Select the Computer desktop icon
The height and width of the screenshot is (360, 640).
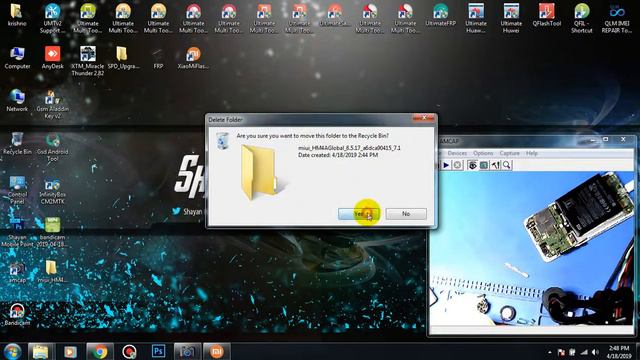click(17, 58)
